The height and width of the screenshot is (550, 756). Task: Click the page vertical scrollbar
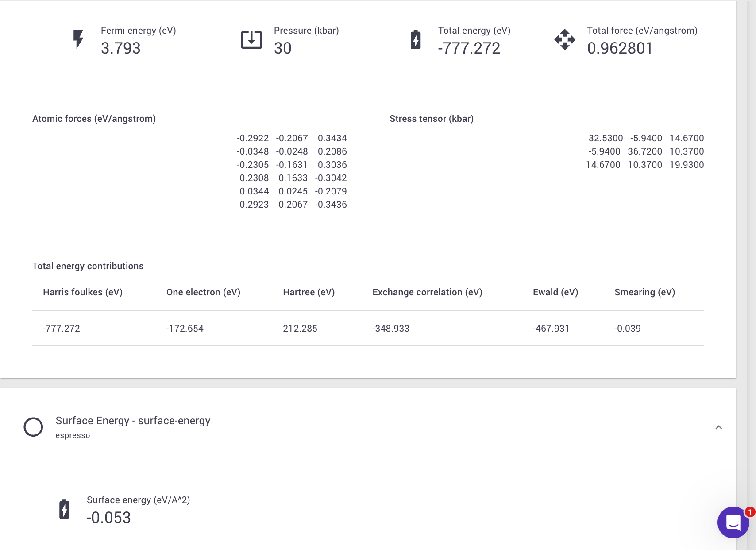pos(752,275)
